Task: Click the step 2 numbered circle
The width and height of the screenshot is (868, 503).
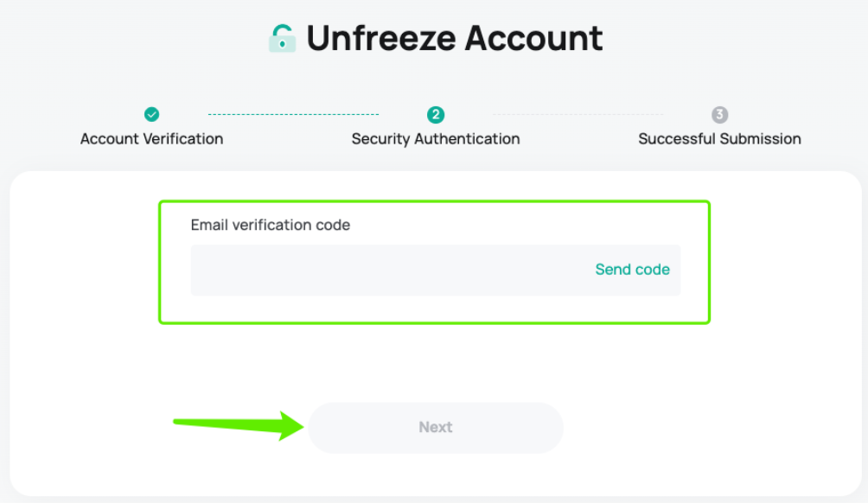Action: coord(436,115)
